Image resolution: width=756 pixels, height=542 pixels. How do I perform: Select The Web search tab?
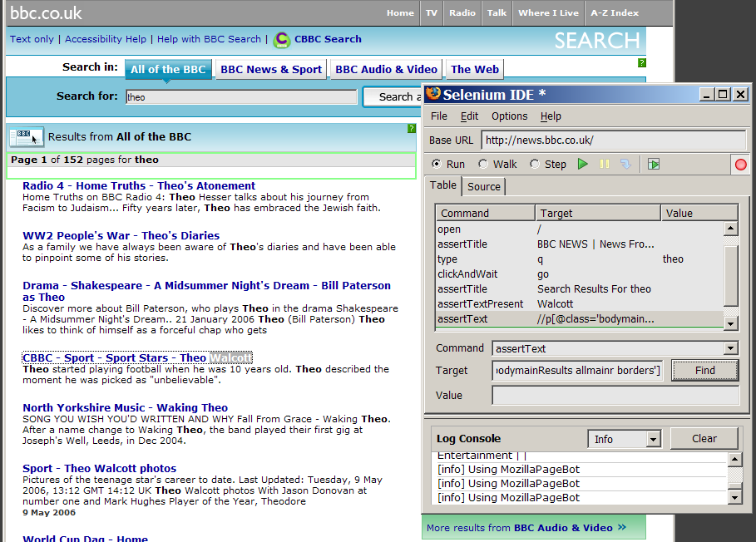coord(475,69)
